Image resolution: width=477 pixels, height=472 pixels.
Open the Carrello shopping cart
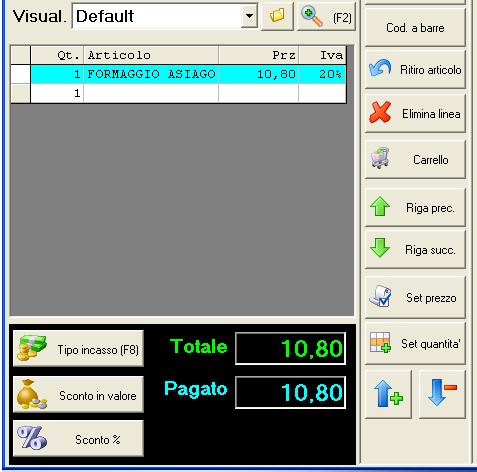[415, 159]
